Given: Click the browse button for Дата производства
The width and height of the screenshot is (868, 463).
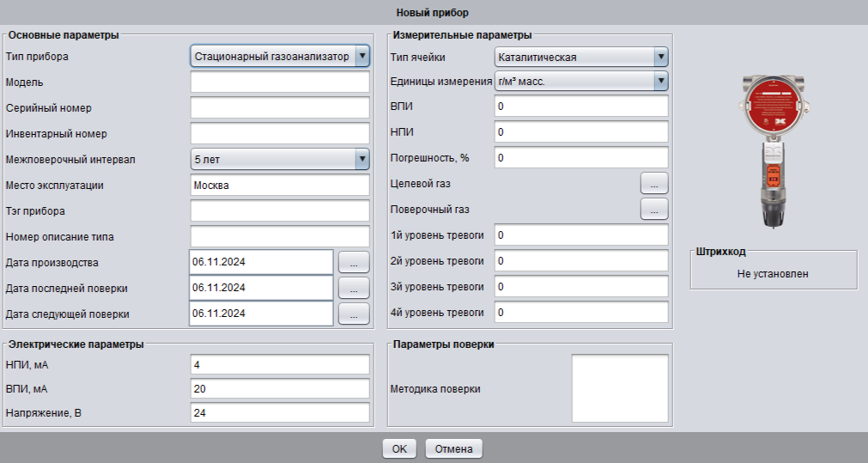Looking at the screenshot, I should point(354,262).
